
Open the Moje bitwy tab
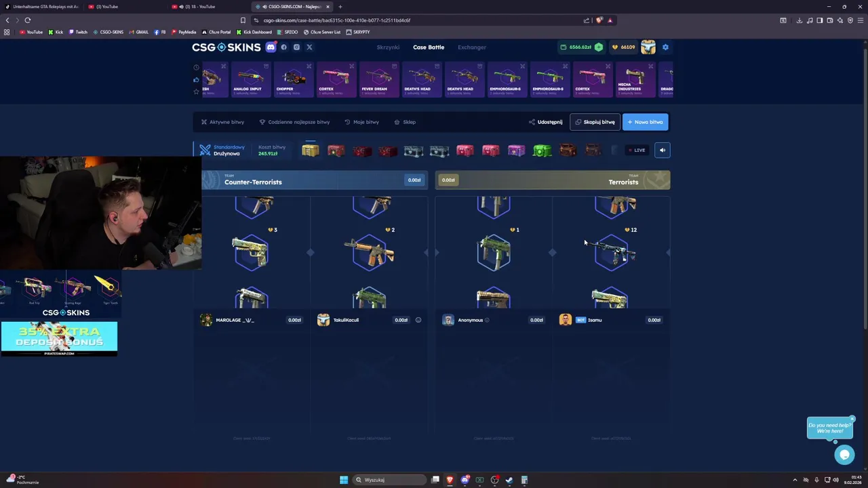361,122
